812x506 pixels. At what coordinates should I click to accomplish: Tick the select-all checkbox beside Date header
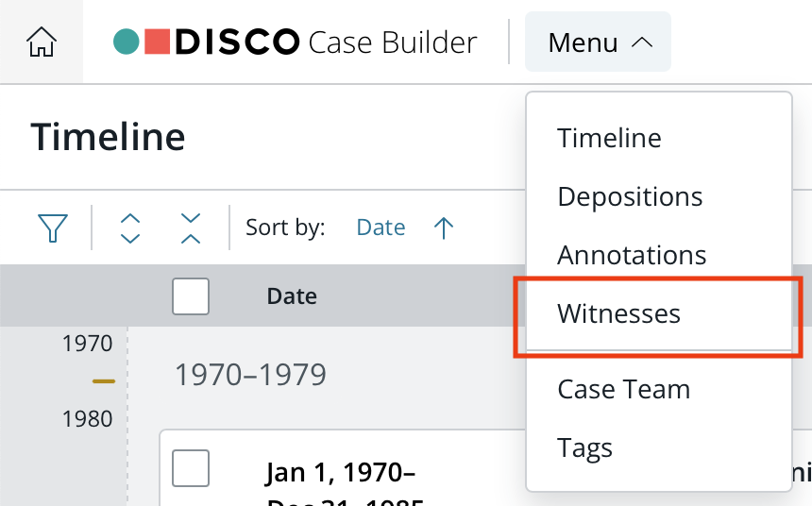pos(191,296)
